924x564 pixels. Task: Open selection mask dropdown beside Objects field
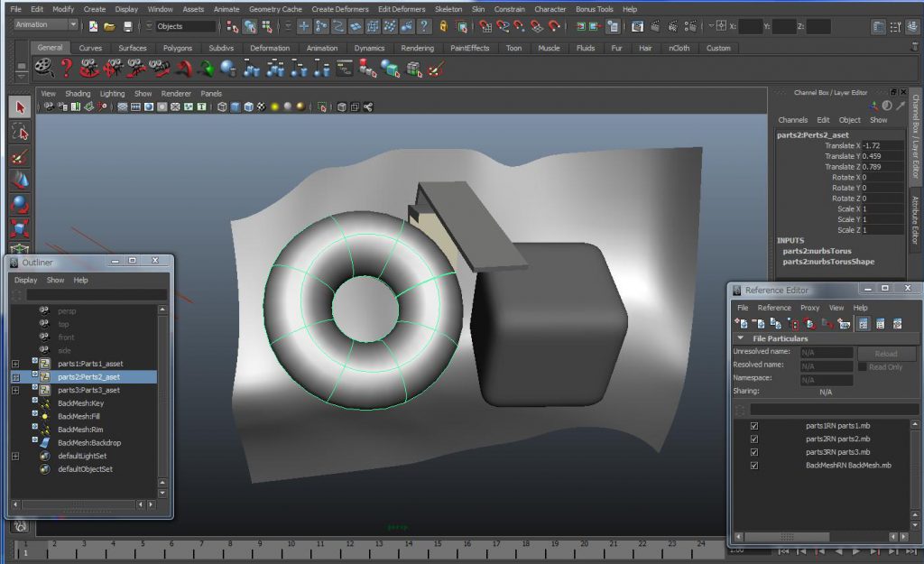point(149,26)
